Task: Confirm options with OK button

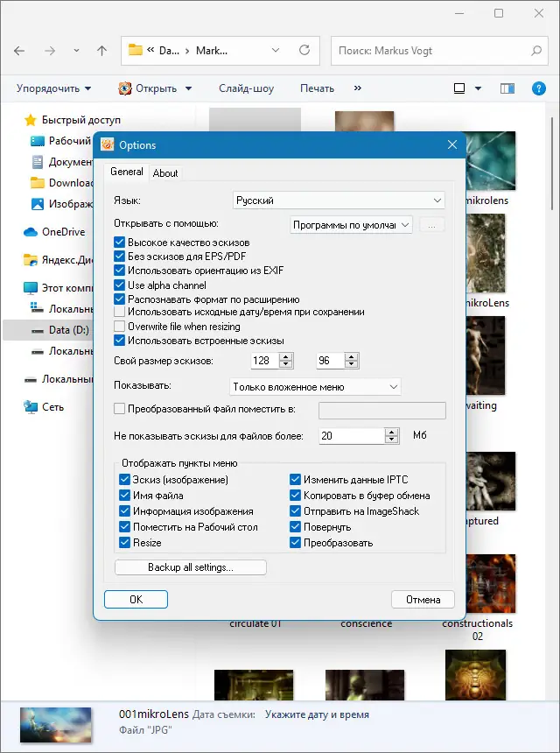Action: click(136, 599)
